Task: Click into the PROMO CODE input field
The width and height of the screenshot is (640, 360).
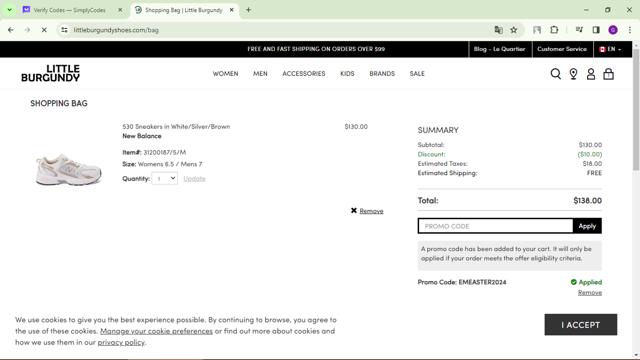Action: pyautogui.click(x=496, y=226)
